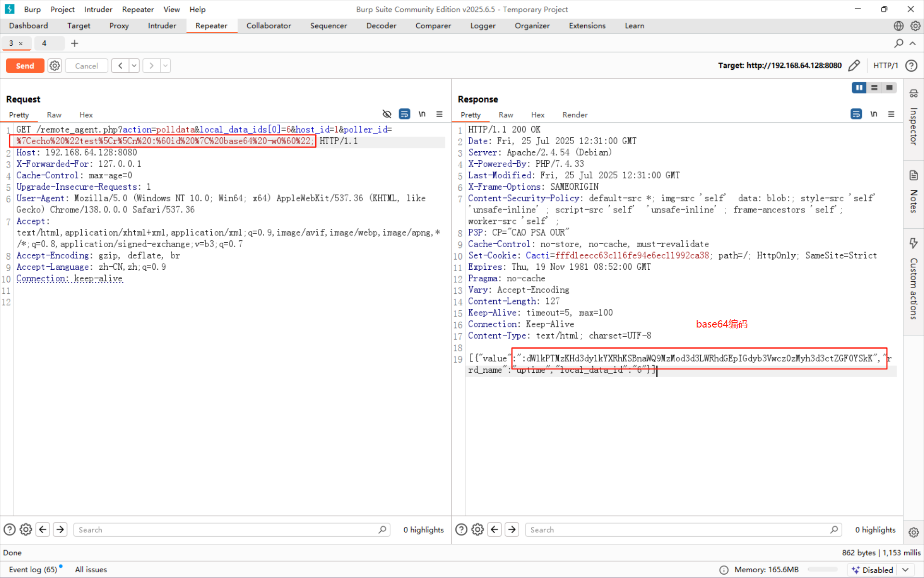Open the AI Disabled dropdown

click(x=881, y=570)
